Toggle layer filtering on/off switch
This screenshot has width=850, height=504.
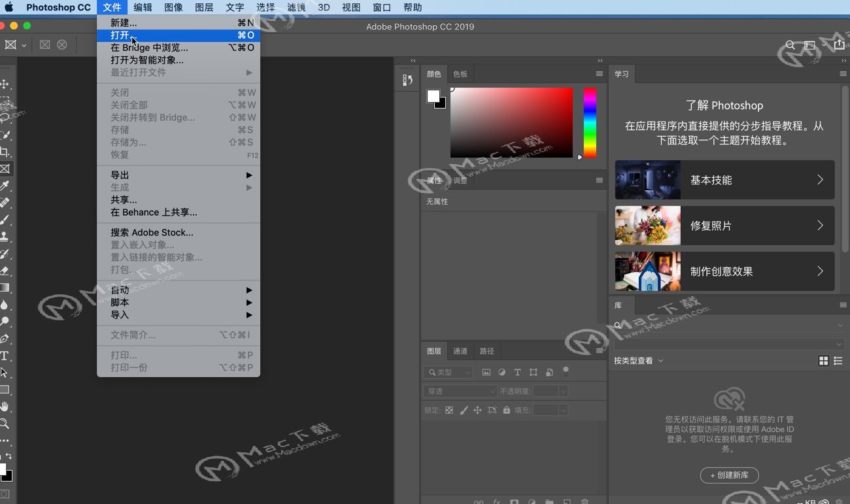(x=566, y=371)
